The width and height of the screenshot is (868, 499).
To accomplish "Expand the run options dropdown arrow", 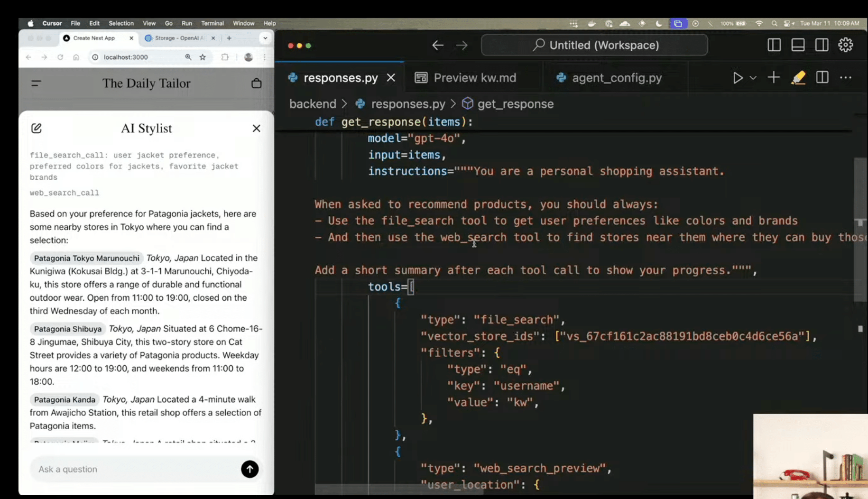I will (x=753, y=78).
